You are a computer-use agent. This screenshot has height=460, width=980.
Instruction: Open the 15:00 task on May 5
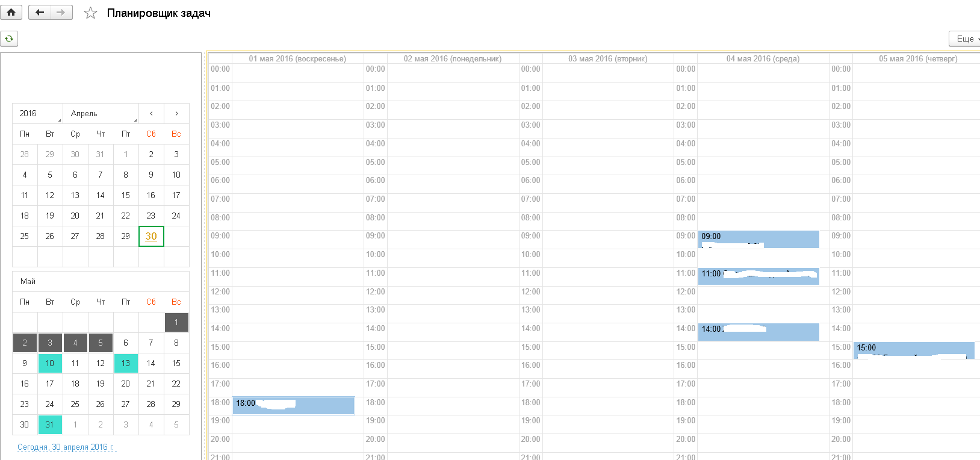point(914,350)
